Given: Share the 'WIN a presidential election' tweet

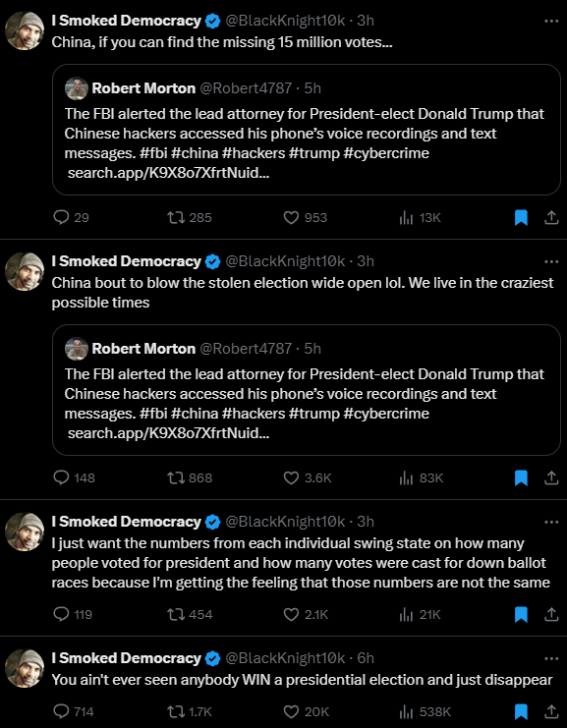Looking at the screenshot, I should [550, 711].
